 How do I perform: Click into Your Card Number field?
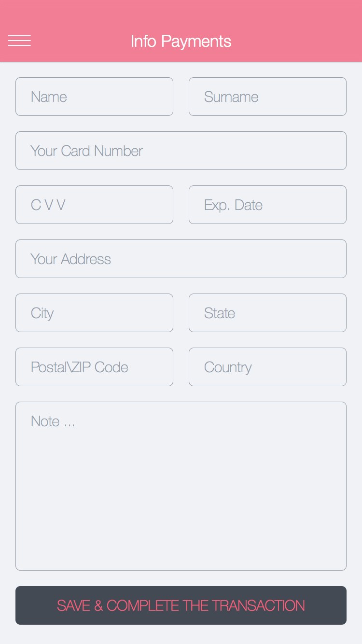point(181,151)
